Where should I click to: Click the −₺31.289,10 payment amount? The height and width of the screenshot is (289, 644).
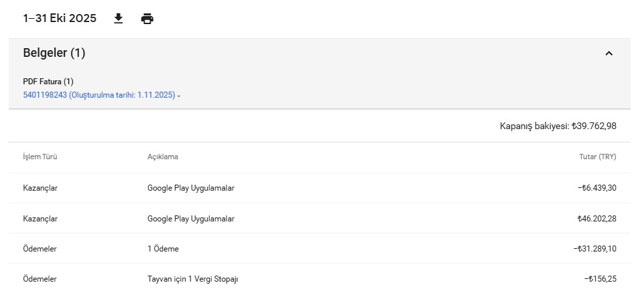pos(594,249)
